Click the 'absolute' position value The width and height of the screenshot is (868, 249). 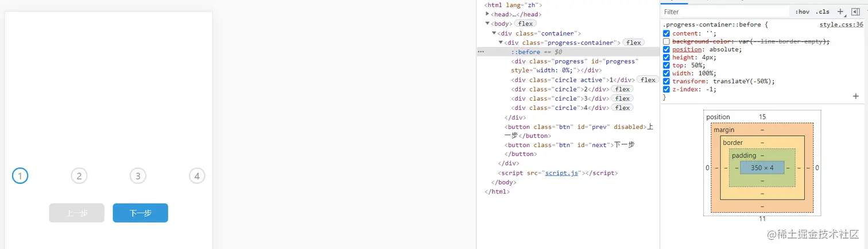pyautogui.click(x=724, y=49)
